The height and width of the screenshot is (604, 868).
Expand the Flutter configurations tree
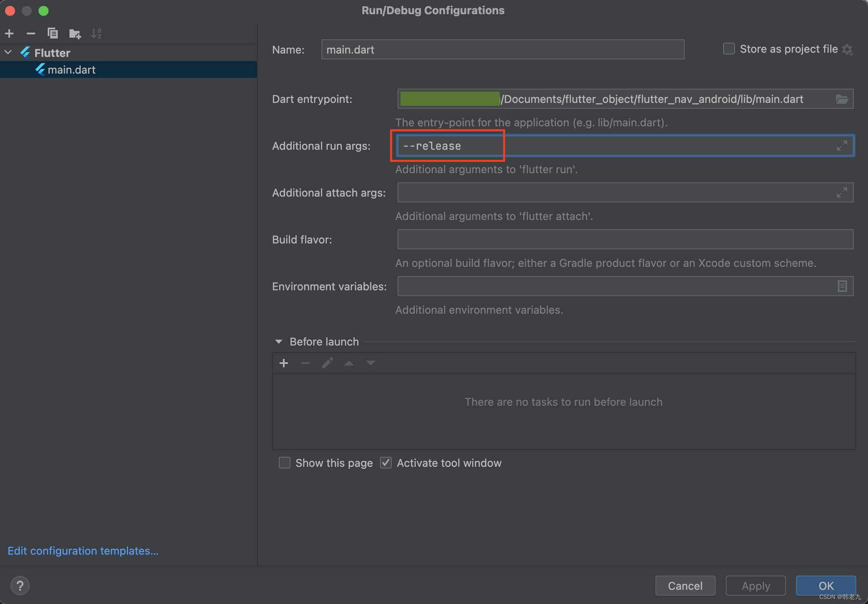coord(7,52)
